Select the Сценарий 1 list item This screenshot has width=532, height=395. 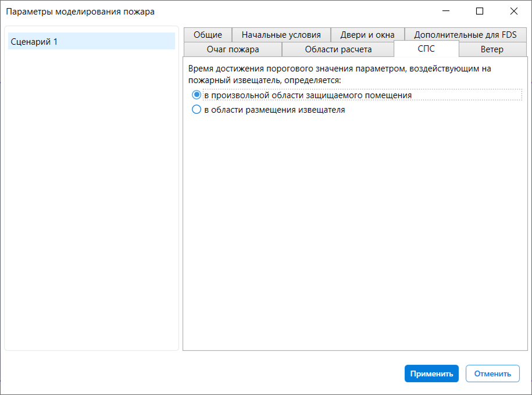pos(91,41)
